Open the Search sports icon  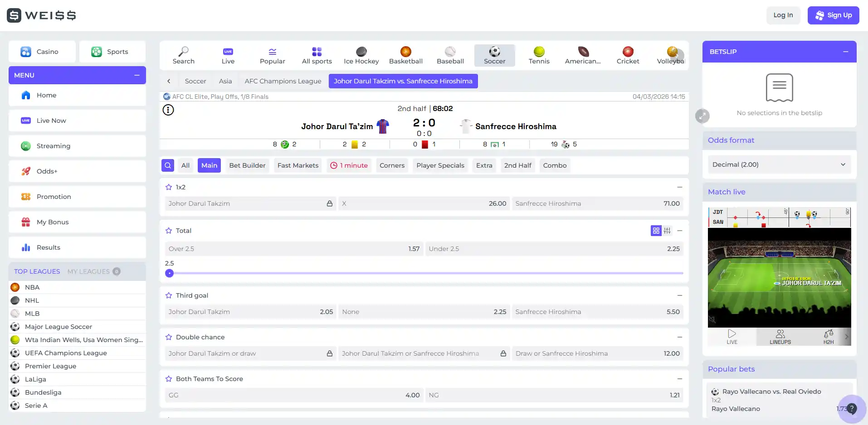pos(183,55)
